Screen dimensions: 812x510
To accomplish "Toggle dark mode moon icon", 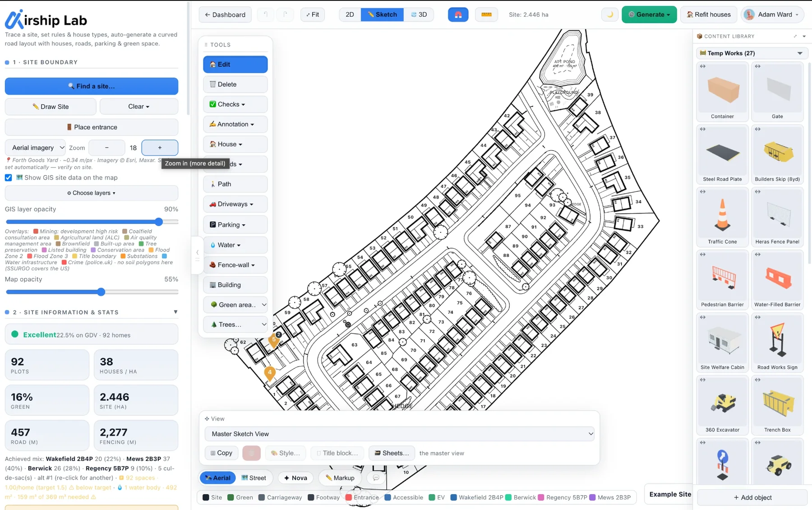I will [x=610, y=14].
